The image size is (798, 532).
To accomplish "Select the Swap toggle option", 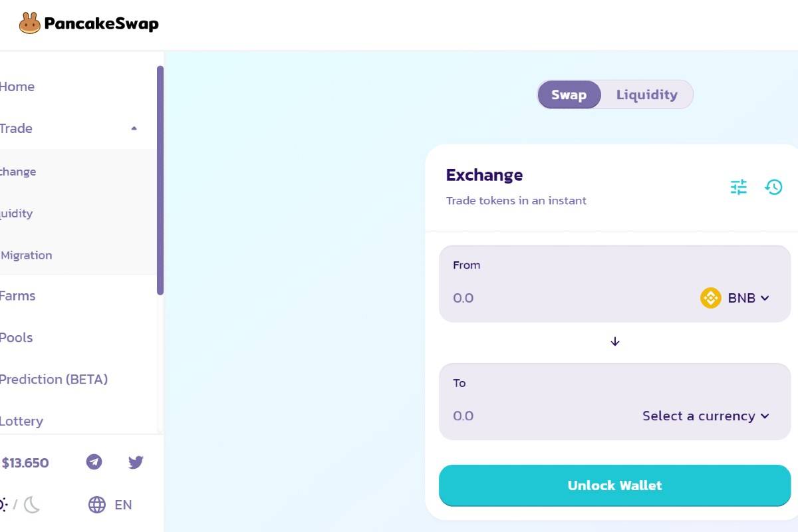I will tap(569, 94).
